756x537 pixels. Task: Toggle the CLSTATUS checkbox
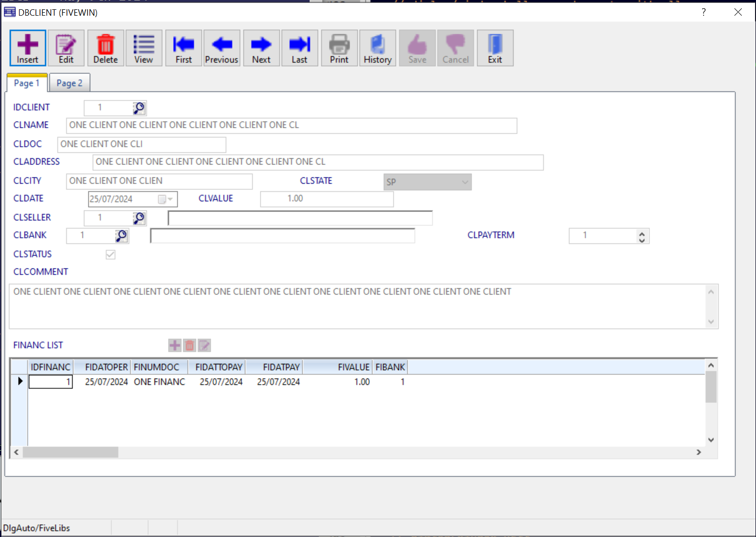[x=110, y=255]
